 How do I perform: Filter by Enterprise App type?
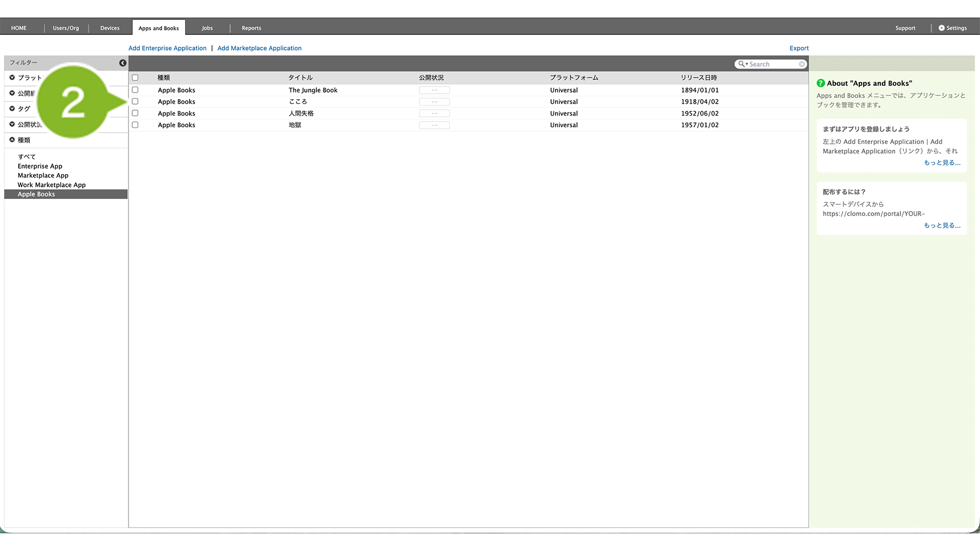40,166
